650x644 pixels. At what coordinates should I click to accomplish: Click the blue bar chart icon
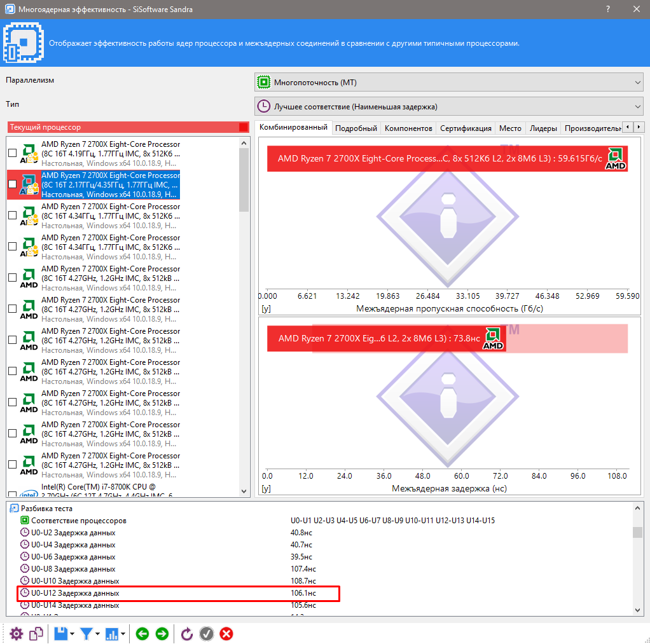[x=112, y=634]
